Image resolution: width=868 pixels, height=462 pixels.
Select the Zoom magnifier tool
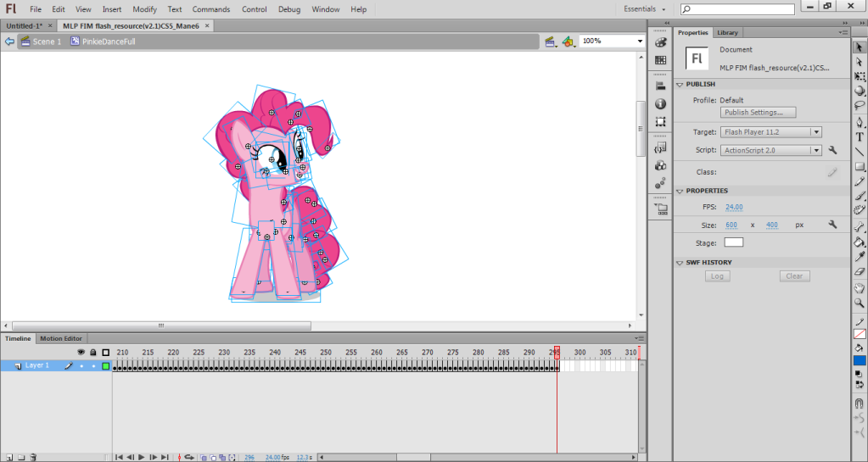tap(860, 303)
